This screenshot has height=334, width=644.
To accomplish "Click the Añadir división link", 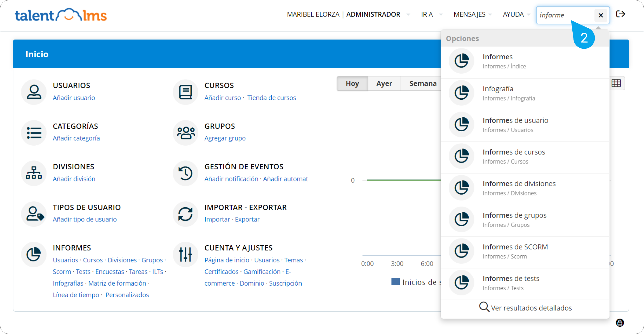I will coord(74,179).
